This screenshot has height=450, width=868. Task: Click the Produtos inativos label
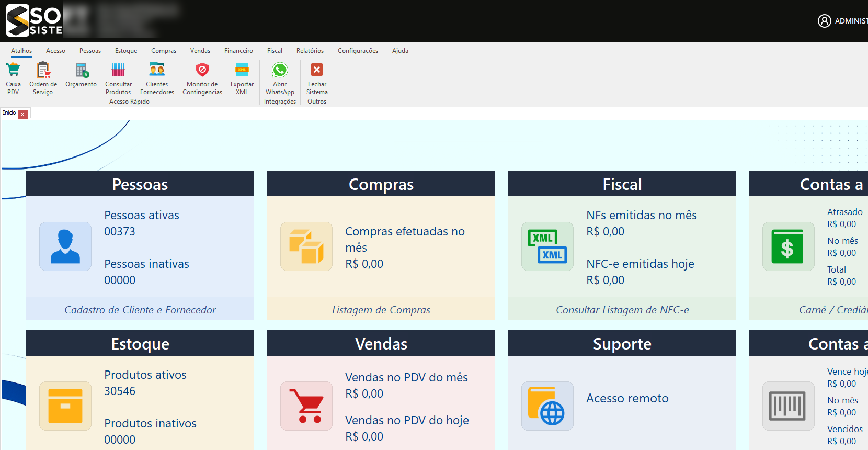tap(151, 423)
